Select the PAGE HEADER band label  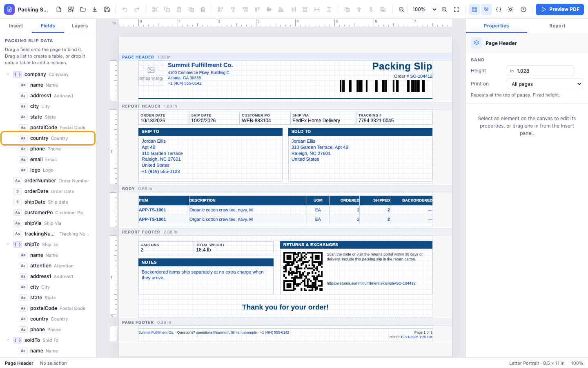(138, 57)
